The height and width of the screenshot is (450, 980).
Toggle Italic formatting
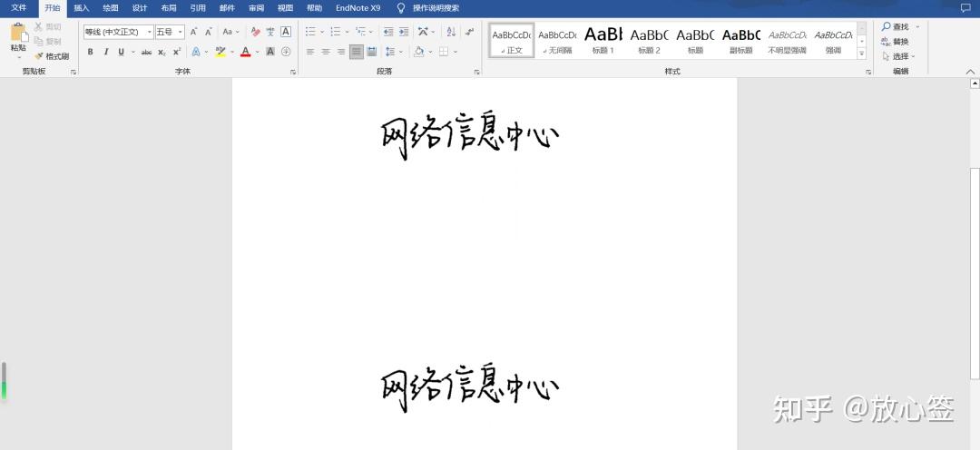pos(105,52)
